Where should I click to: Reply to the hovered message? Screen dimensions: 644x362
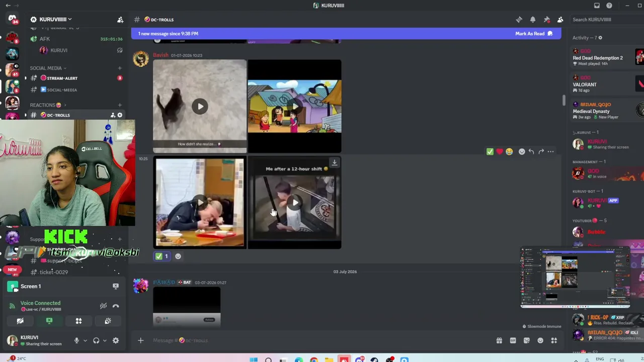531,151
